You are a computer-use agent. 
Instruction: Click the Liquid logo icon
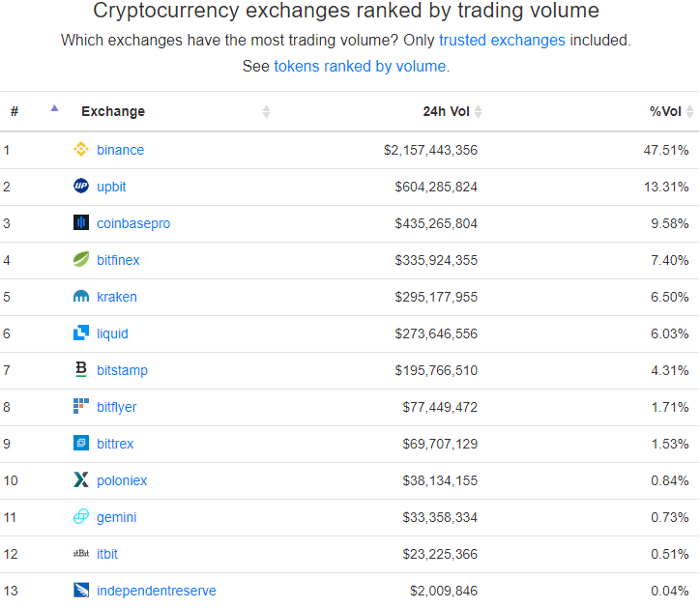pyautogui.click(x=81, y=333)
